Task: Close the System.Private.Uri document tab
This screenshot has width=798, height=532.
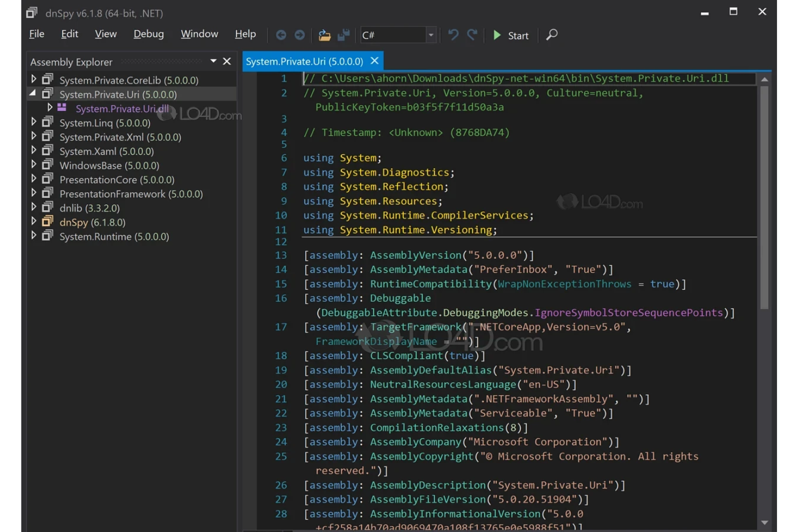Action: coord(375,61)
